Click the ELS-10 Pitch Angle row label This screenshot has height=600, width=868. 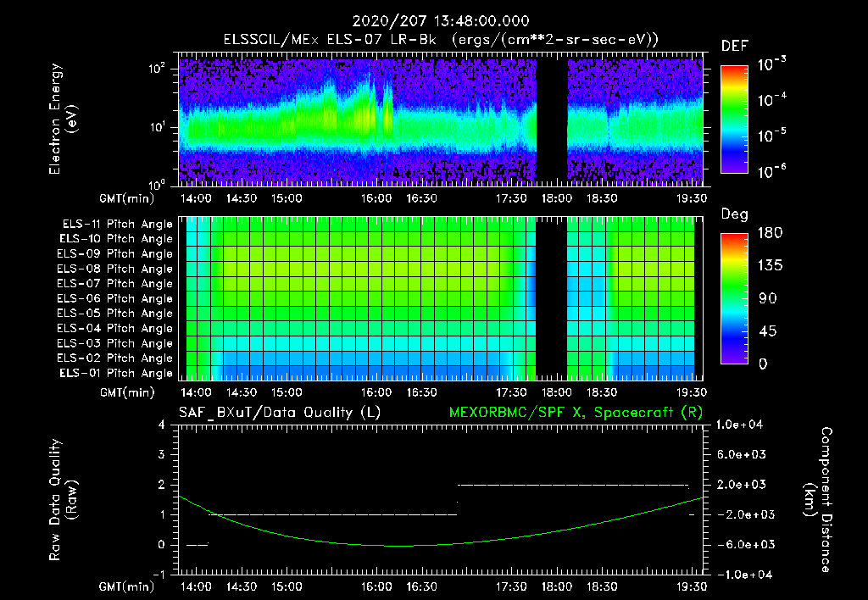click(x=116, y=239)
